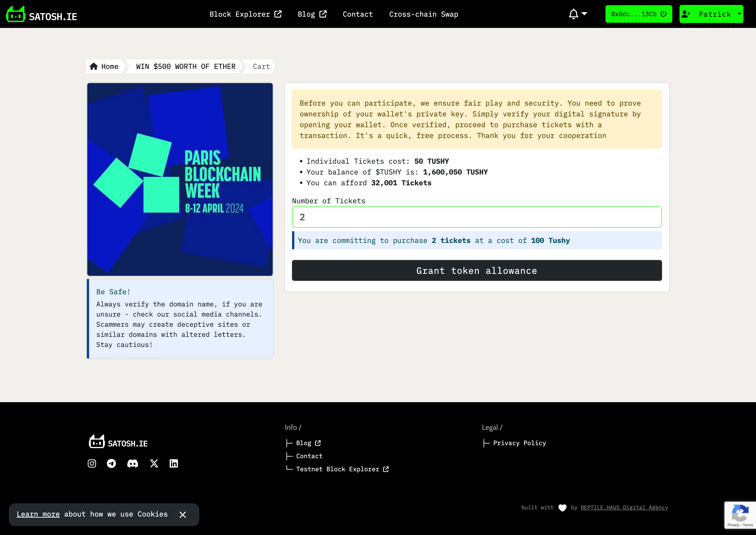Go to Contact page from navbar
Viewport: 756px width, 535px height.
[x=358, y=14]
